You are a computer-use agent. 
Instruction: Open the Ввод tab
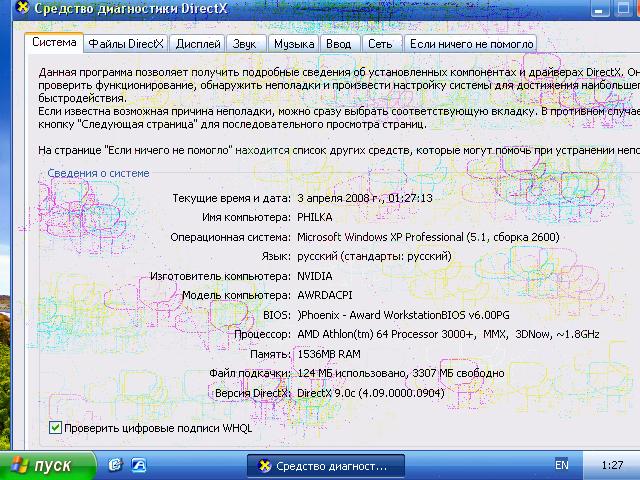(x=339, y=44)
